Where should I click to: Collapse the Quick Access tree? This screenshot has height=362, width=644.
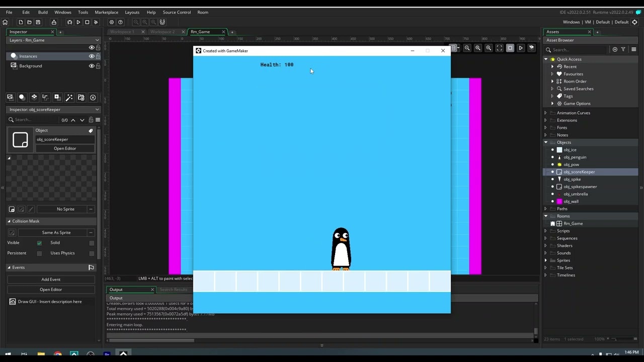[x=546, y=59]
